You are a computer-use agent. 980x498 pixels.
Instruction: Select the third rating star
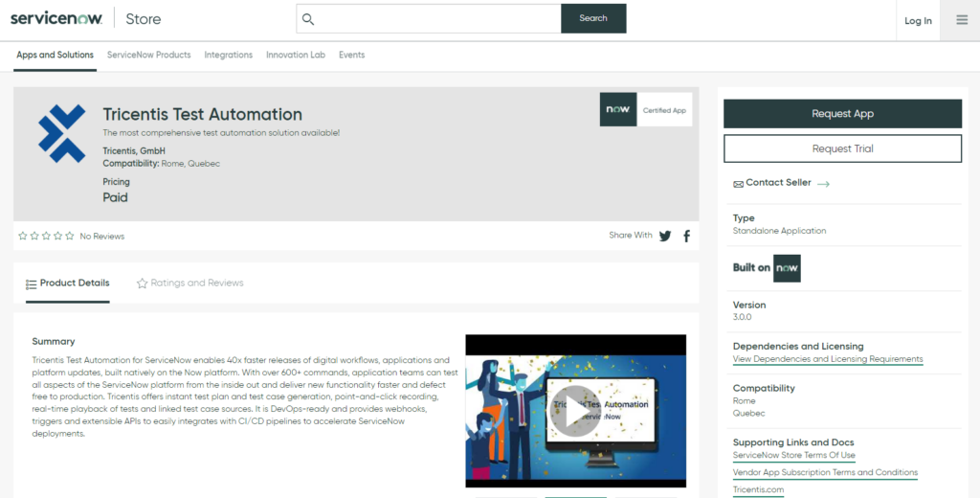[x=46, y=236]
